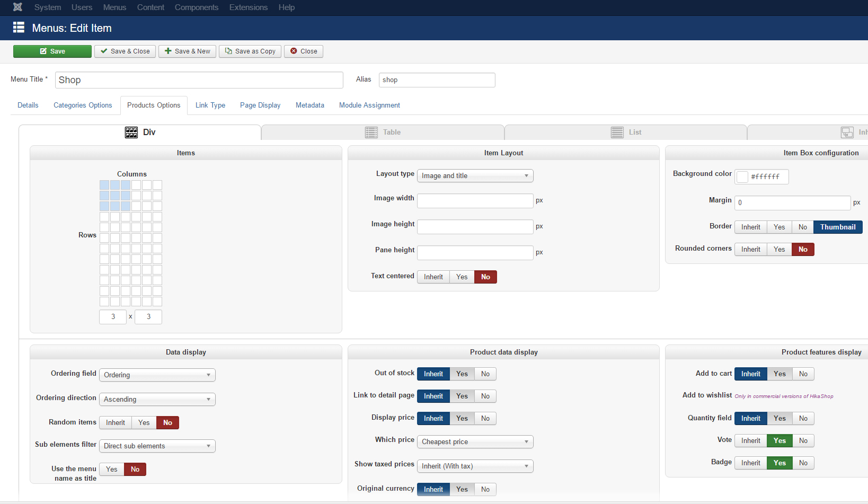Set Quantity field to No
Screen dimensions: 868x504
coord(803,419)
